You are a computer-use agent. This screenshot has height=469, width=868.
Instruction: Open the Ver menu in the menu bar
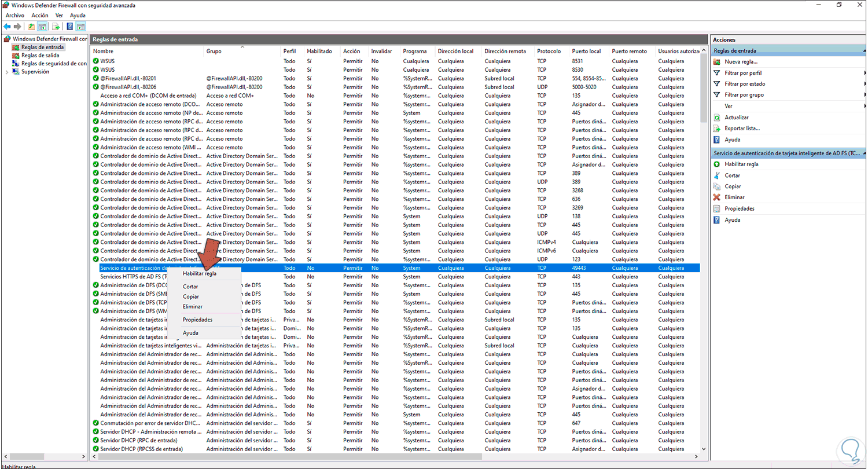coord(59,15)
